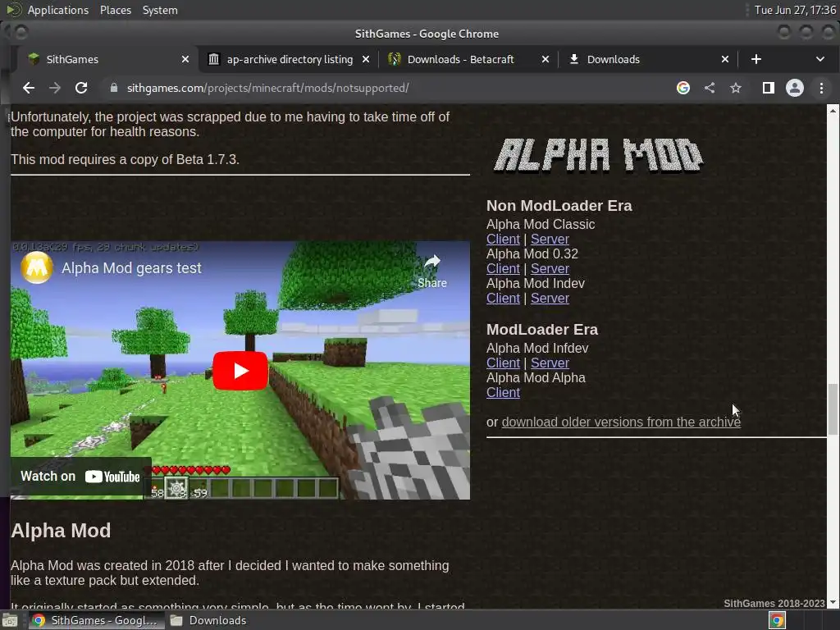
Task: Select Downloads folder window in taskbar
Action: [208, 620]
